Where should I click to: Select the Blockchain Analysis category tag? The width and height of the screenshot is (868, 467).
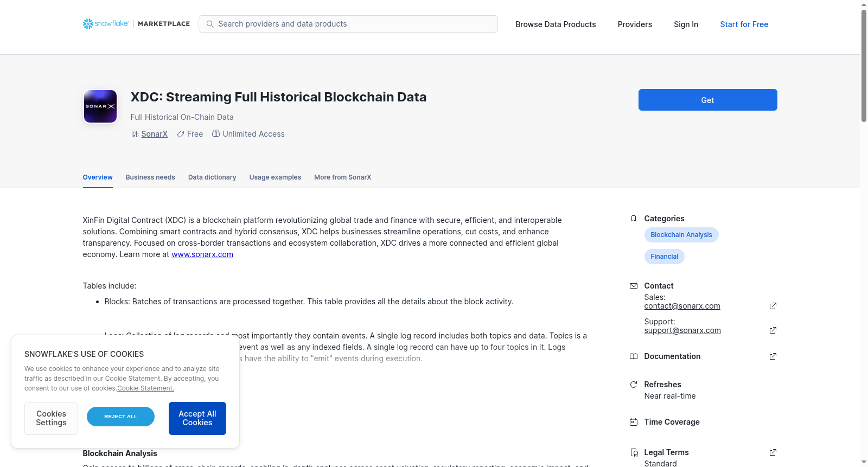click(681, 235)
